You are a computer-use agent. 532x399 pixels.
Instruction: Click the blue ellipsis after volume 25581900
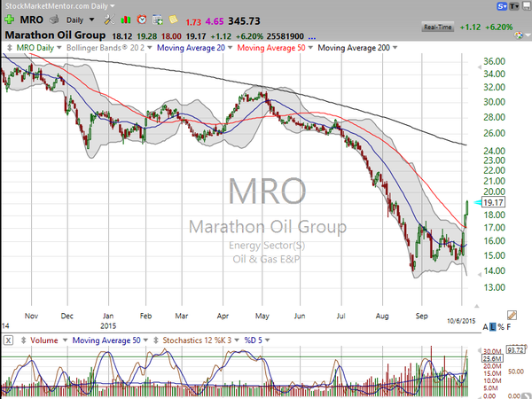312,37
